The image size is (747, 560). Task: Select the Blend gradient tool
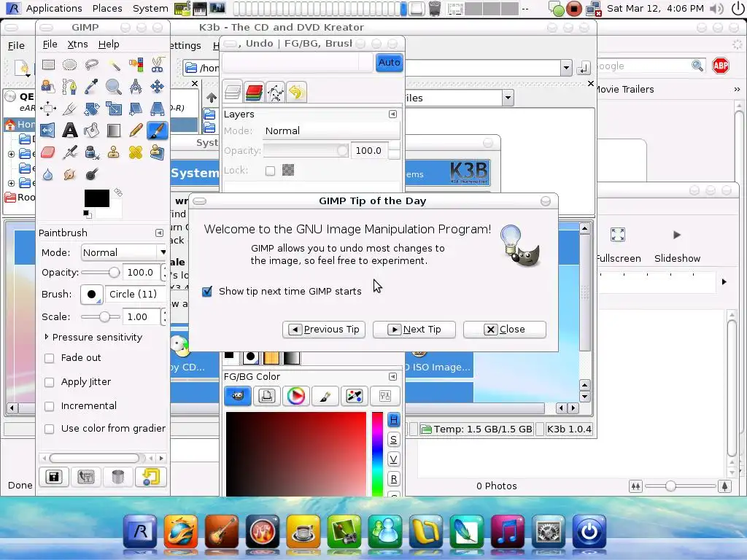113,131
